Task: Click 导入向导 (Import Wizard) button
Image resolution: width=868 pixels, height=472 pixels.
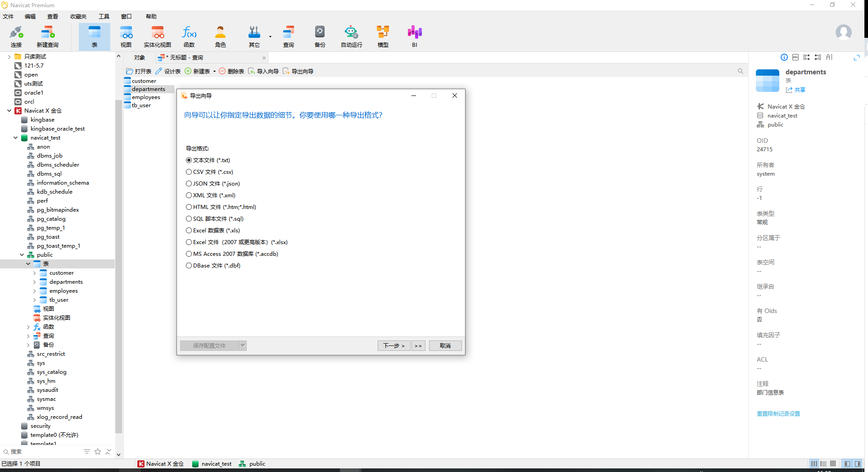Action: [264, 71]
